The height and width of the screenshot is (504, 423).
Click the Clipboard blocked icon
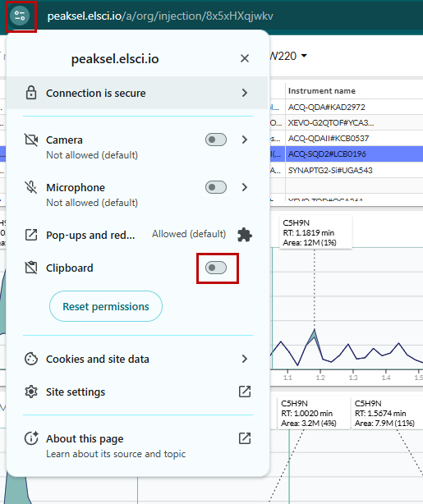[31, 268]
